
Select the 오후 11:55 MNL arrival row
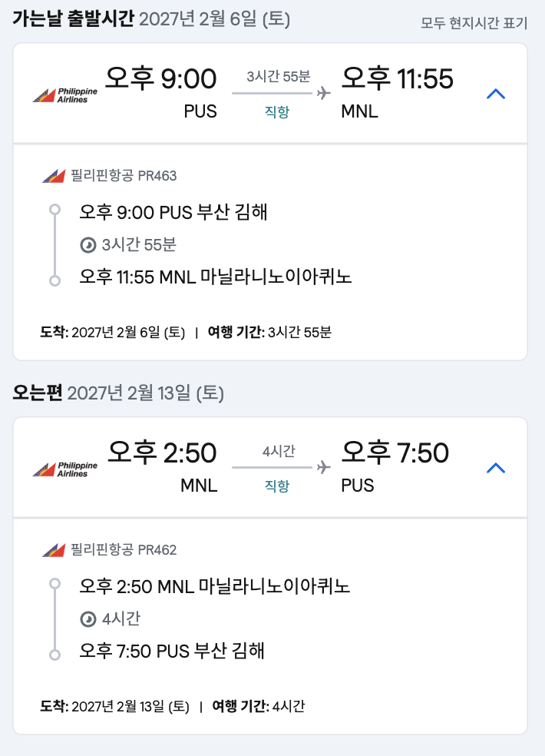click(x=215, y=277)
